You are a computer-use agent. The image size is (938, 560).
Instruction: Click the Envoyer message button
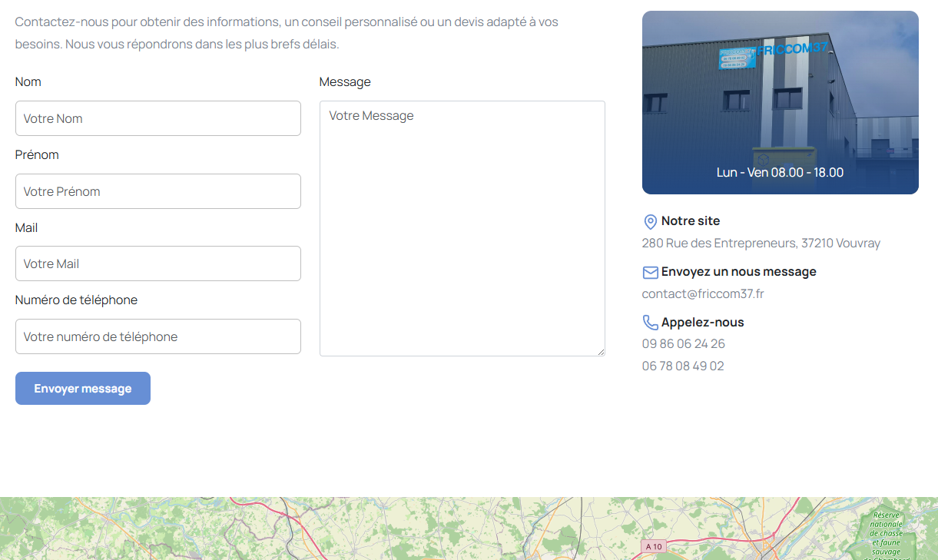click(83, 389)
